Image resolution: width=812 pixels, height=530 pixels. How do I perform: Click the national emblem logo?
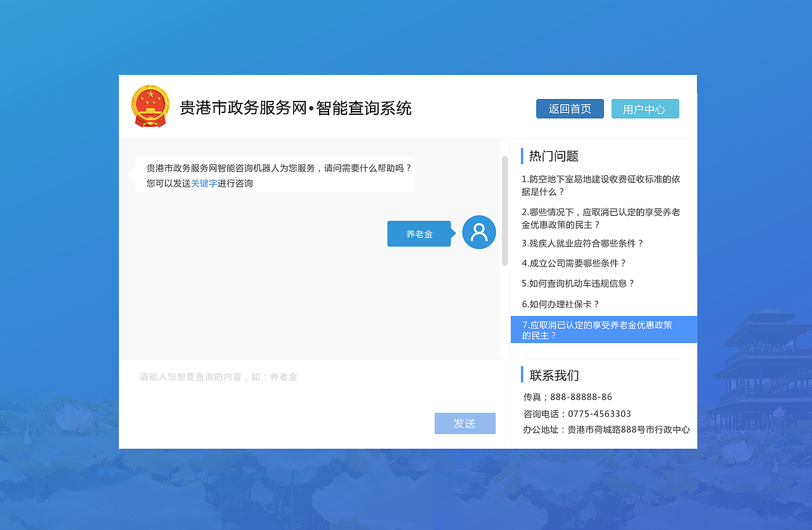(150, 107)
